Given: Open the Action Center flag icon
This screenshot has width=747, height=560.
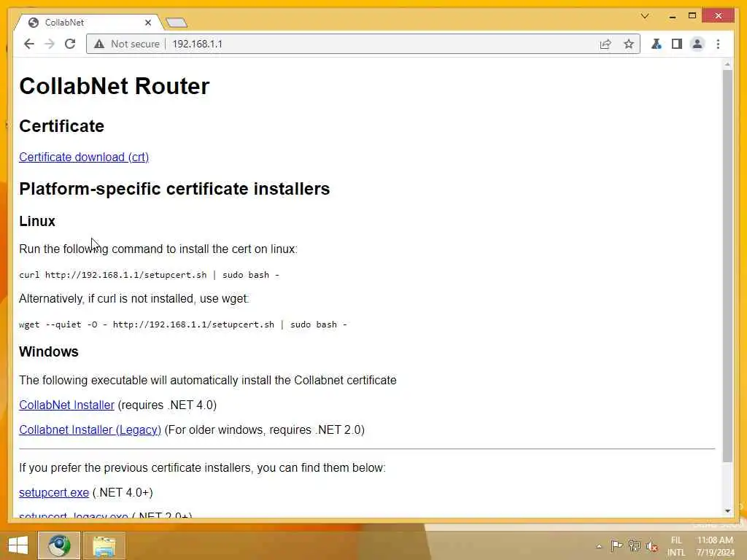Looking at the screenshot, I should click(x=616, y=545).
